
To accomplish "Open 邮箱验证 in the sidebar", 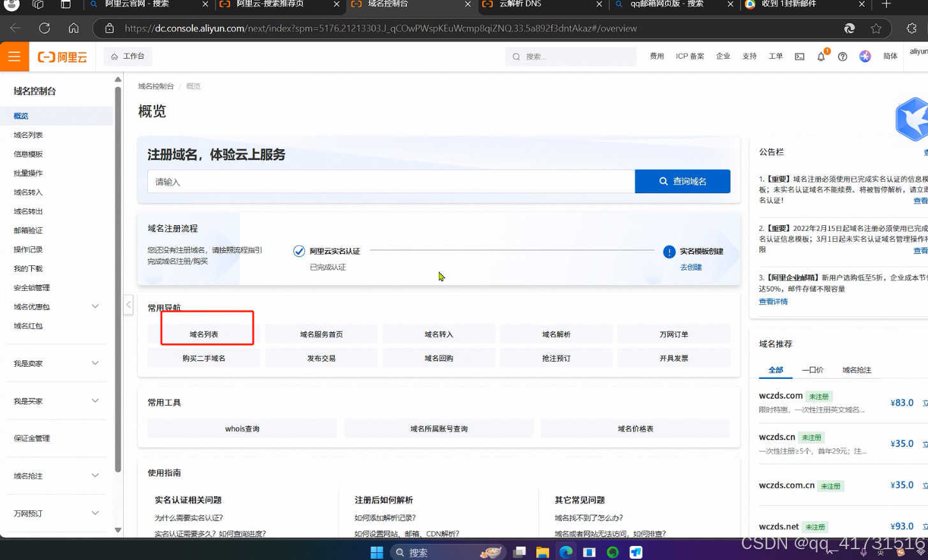I will 28,230.
